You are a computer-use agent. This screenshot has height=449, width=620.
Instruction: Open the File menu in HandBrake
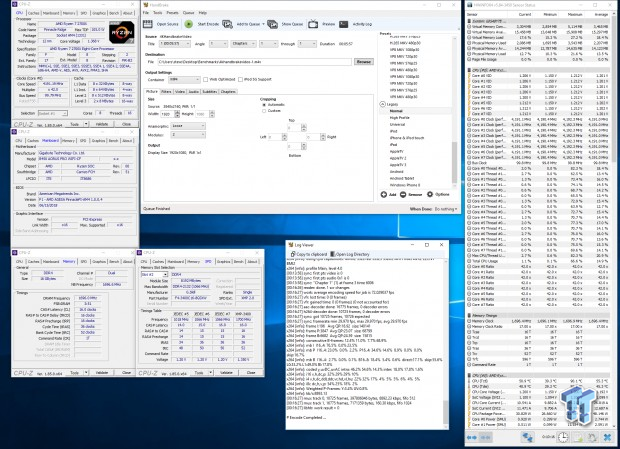coord(146,13)
